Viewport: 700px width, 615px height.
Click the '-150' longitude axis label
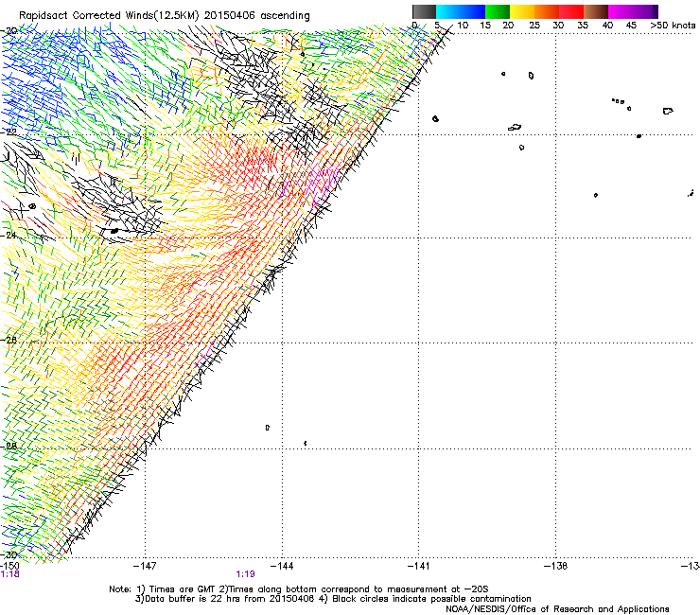9,566
